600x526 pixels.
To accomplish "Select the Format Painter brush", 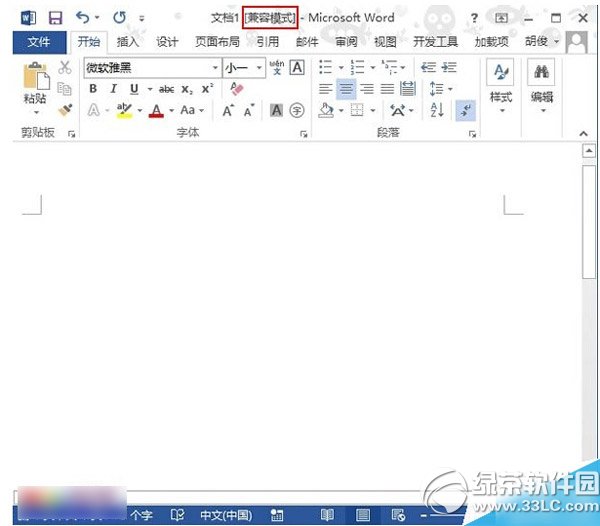I will click(x=65, y=110).
